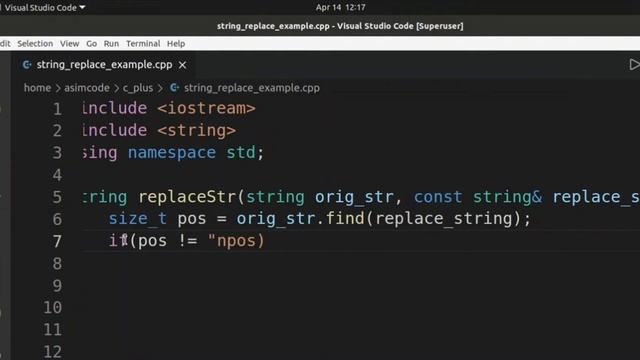Click the 'replaceStr' function name
640x360 pixels.
[x=188, y=197]
